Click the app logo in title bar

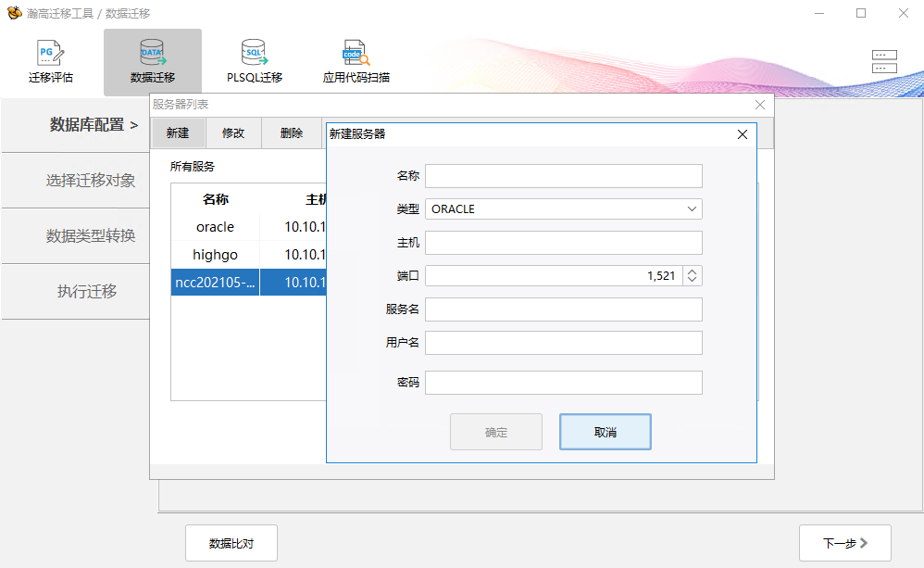tap(14, 12)
